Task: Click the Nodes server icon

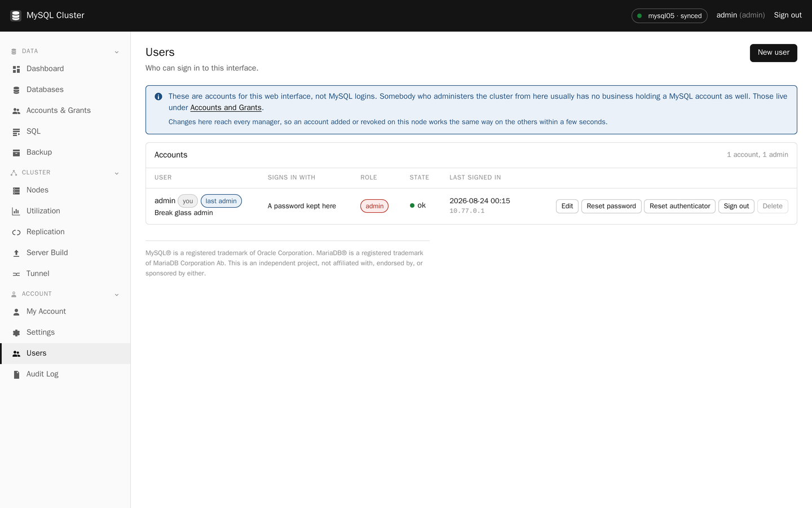Action: point(16,191)
